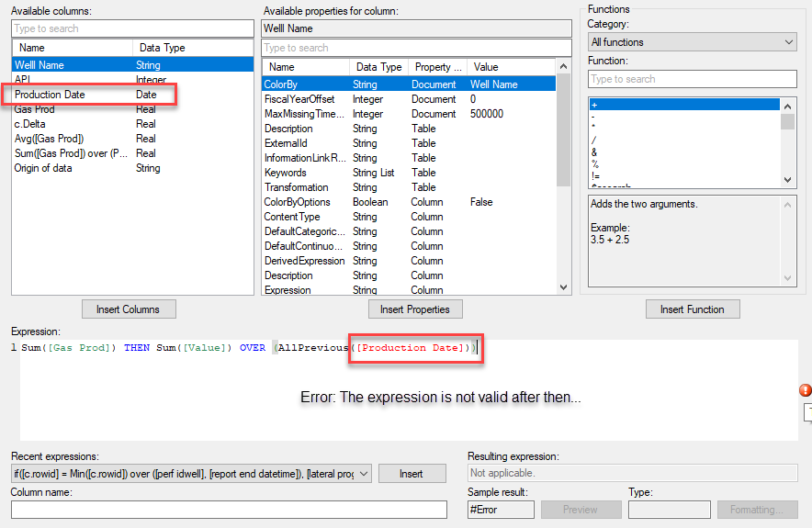Select the ColorByOptions property row
The width and height of the screenshot is (812, 528).
click(409, 202)
